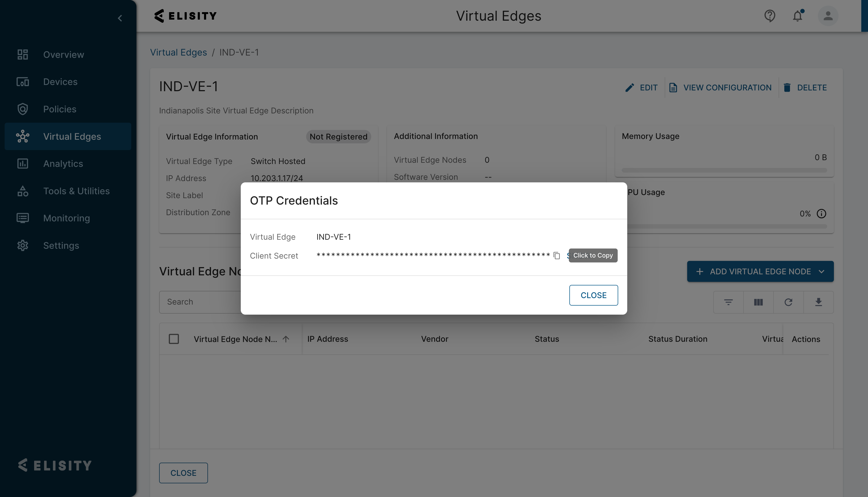Expand the Add Virtual Edge Node dropdown arrow

coord(822,271)
